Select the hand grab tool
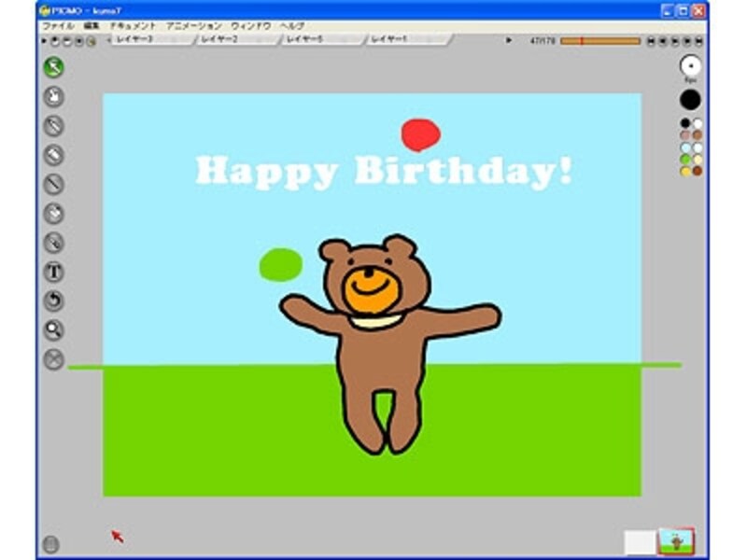 pyautogui.click(x=54, y=97)
